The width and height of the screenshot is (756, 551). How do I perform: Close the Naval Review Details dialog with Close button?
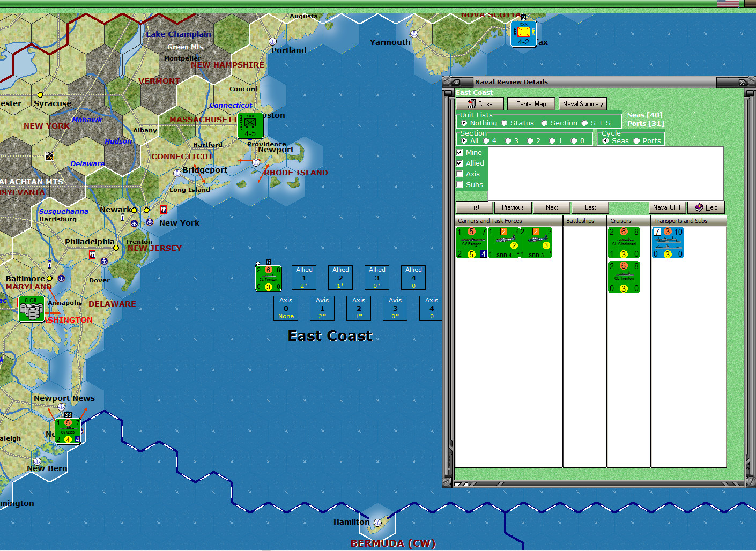coord(480,104)
